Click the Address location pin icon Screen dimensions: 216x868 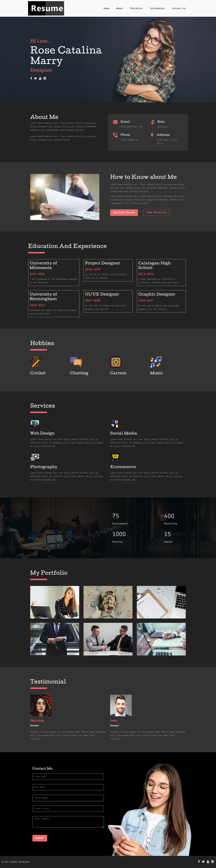click(152, 135)
